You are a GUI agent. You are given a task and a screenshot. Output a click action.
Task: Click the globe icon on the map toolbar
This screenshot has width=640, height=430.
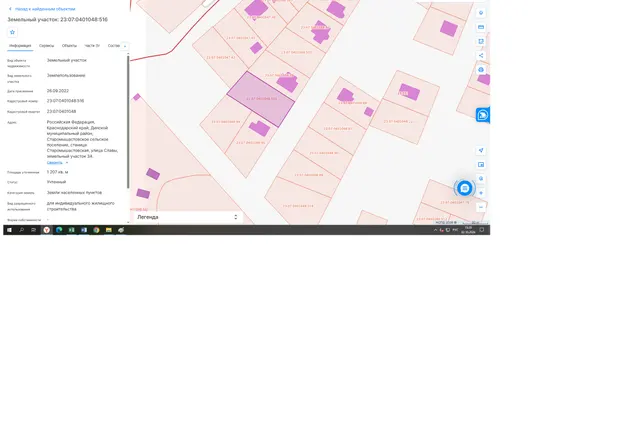(481, 70)
